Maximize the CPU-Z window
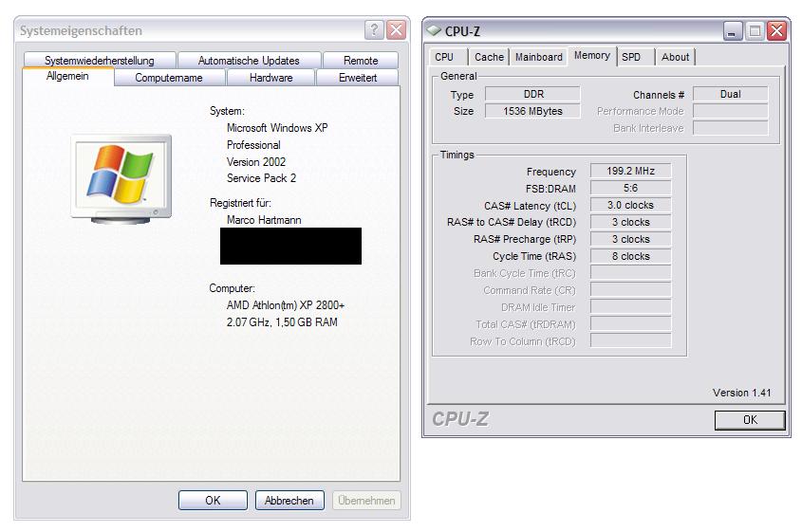Screen dimensions: 802x532 [755, 31]
